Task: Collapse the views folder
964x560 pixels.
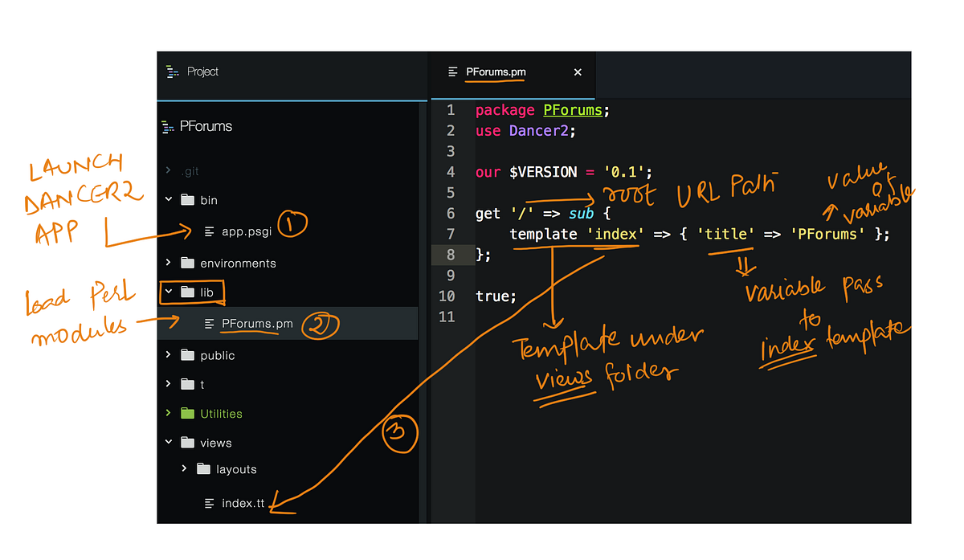Action: (168, 442)
